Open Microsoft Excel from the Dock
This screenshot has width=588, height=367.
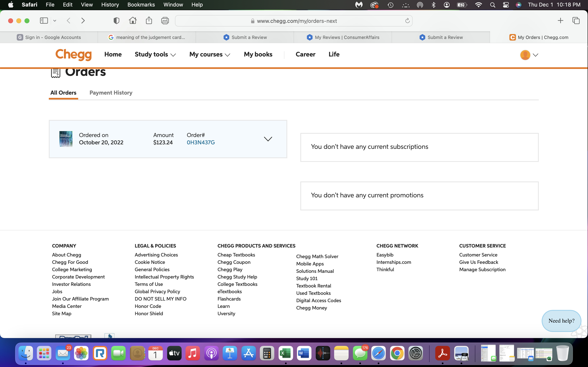pyautogui.click(x=286, y=353)
